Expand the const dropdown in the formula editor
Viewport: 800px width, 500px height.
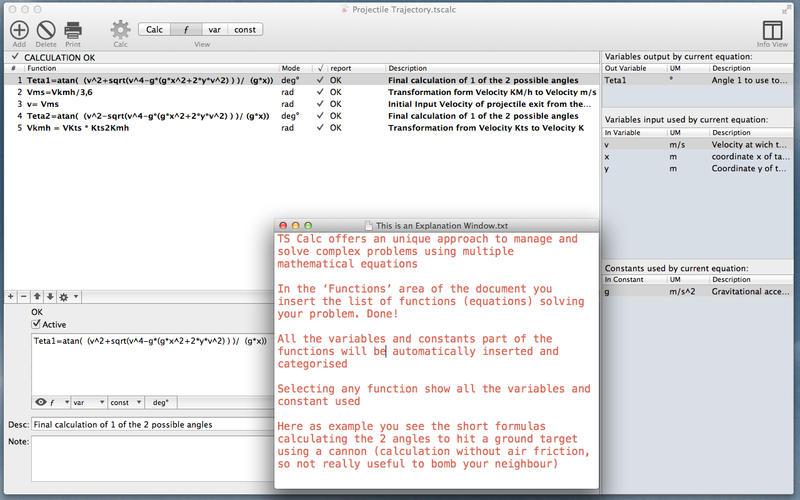point(126,402)
